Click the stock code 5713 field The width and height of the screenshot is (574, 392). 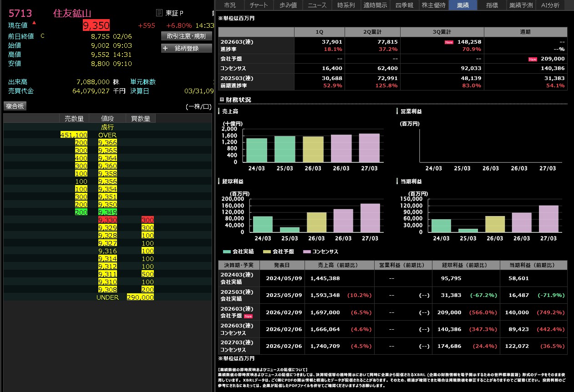[x=20, y=13]
